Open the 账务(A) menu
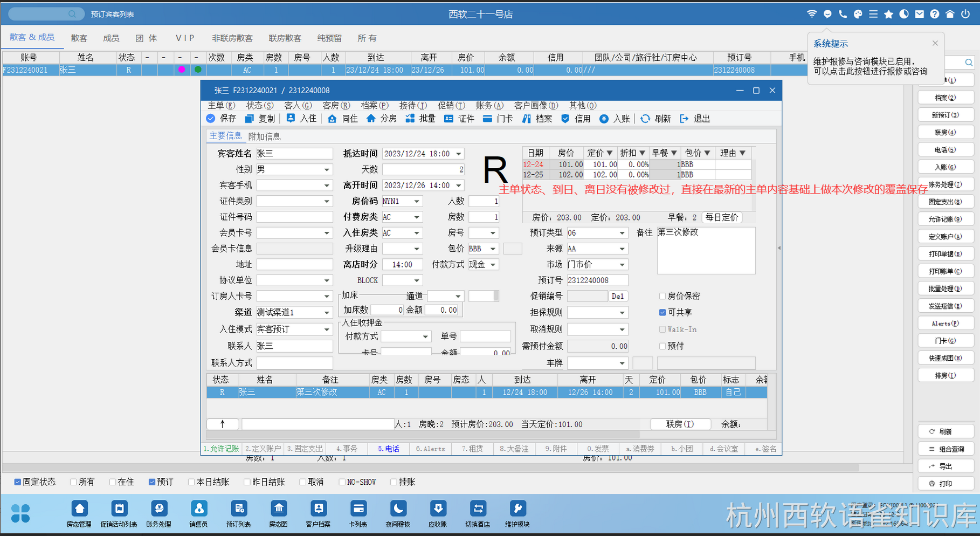The width and height of the screenshot is (980, 536). click(x=489, y=106)
